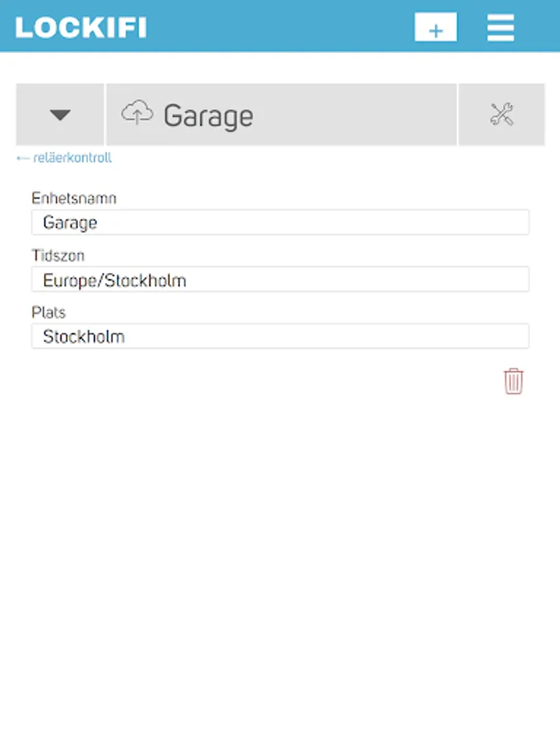560x747 pixels.
Task: Select the Garage header title
Action: point(208,115)
